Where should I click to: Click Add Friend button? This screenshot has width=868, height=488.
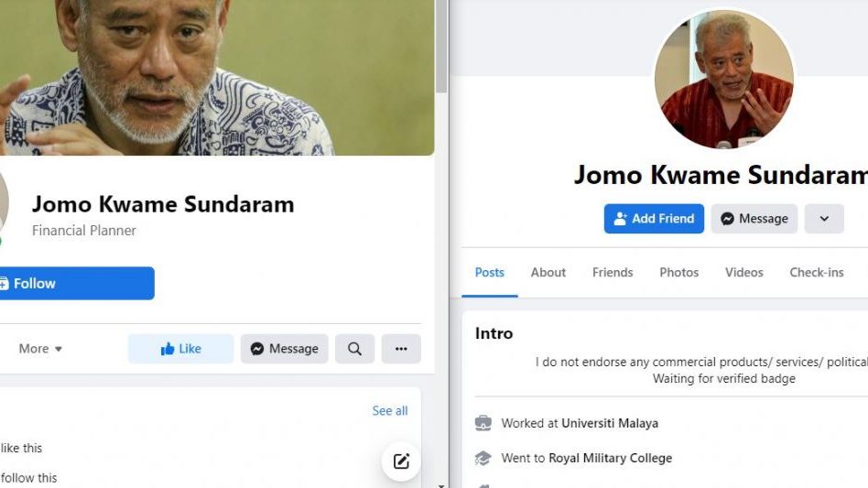coord(654,219)
